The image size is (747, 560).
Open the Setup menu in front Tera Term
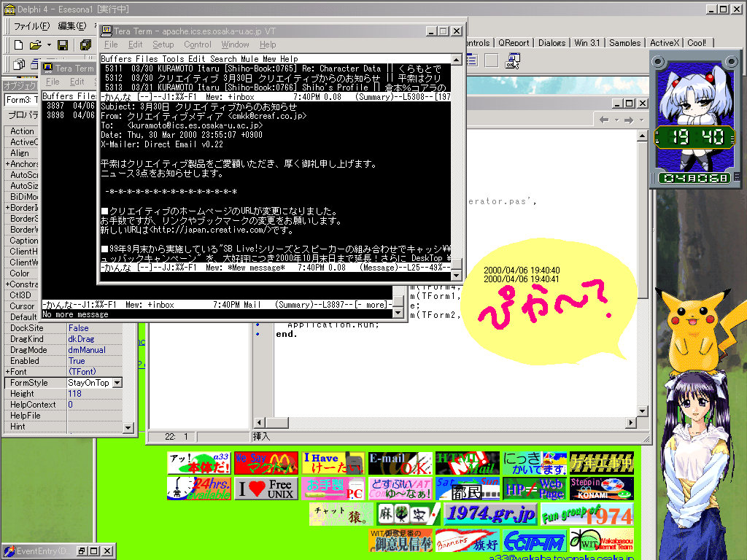163,44
